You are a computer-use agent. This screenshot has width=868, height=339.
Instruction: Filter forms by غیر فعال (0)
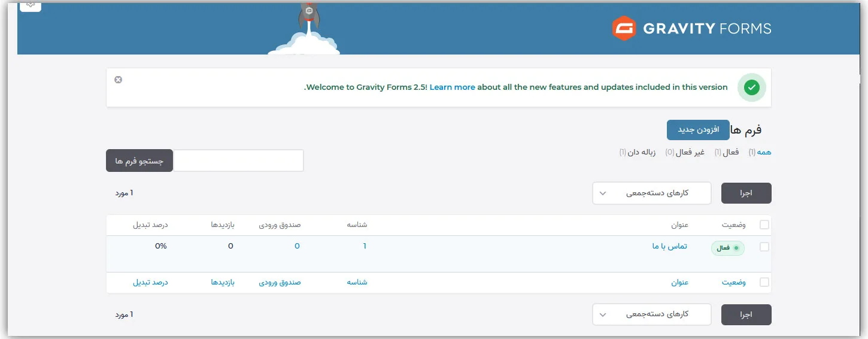[685, 152]
